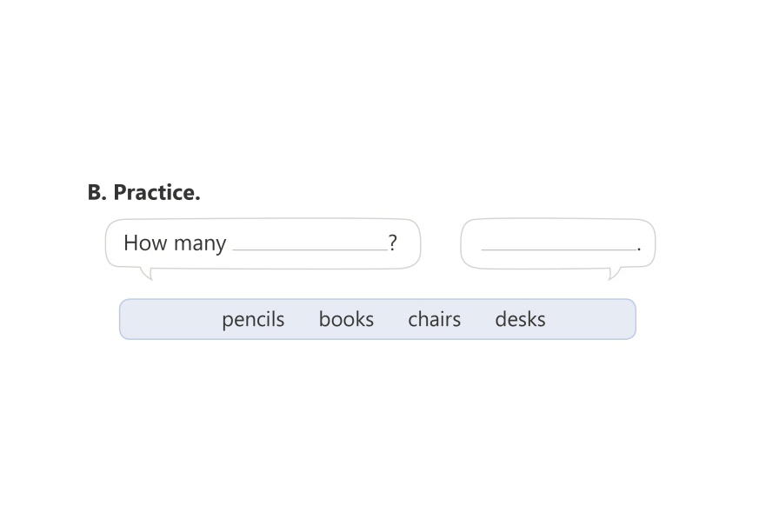The image size is (759, 532).
Task: Click the 'B. Practice.' heading
Action: click(x=143, y=193)
